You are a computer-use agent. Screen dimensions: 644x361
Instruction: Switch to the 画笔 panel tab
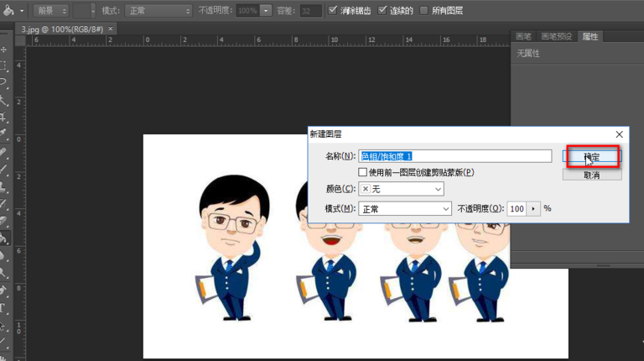point(523,36)
